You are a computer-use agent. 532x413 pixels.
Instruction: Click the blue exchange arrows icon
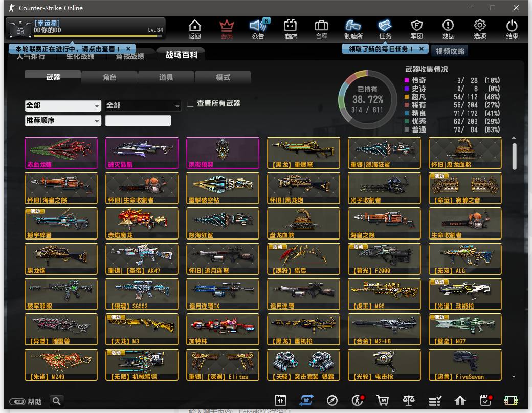click(x=306, y=401)
